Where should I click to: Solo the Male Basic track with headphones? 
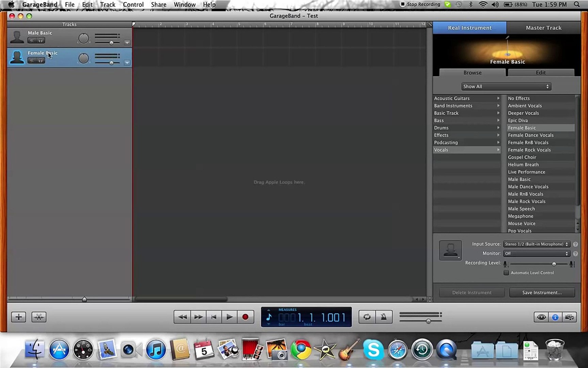click(x=40, y=41)
